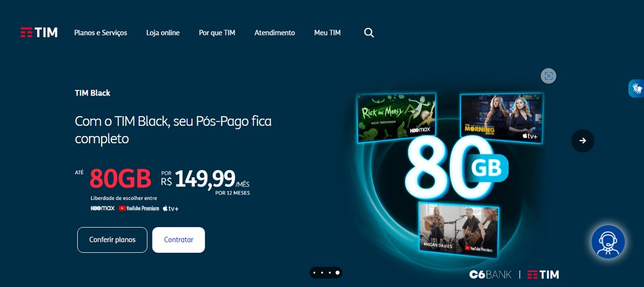Click the TIM logo in header
Image resolution: width=644 pixels, height=287 pixels.
point(39,32)
